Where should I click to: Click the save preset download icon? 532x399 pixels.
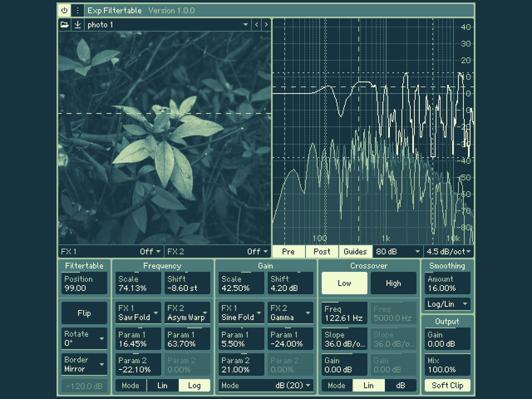tap(77, 24)
